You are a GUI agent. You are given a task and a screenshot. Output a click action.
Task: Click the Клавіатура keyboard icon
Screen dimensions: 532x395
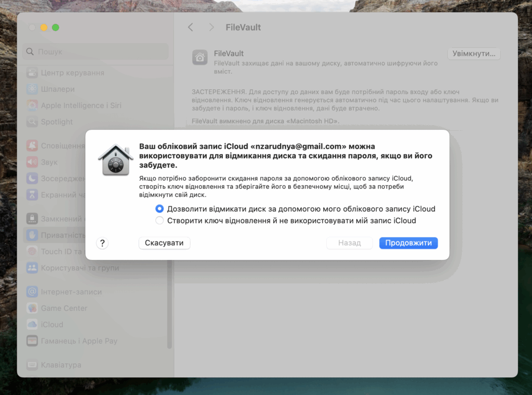point(32,365)
